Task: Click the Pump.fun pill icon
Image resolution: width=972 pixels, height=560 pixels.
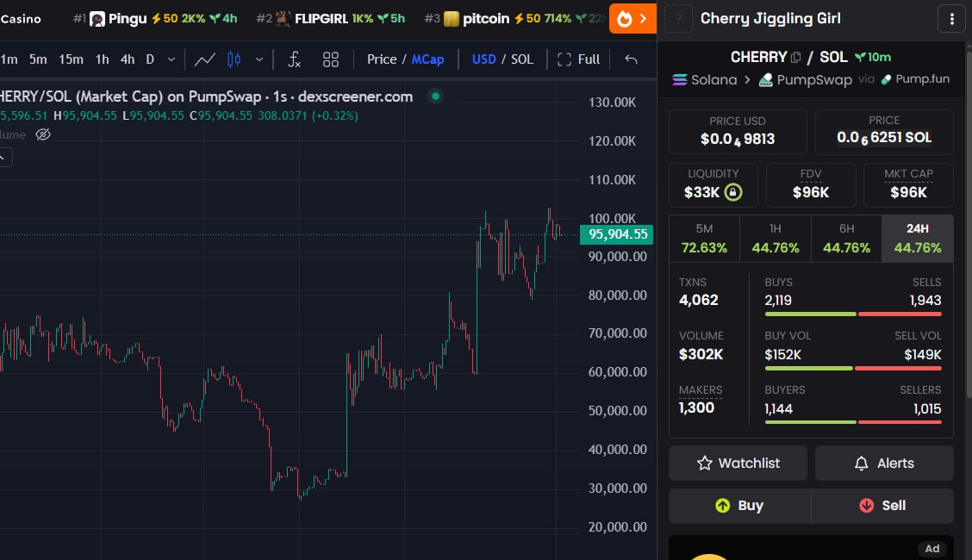Action: 887,79
